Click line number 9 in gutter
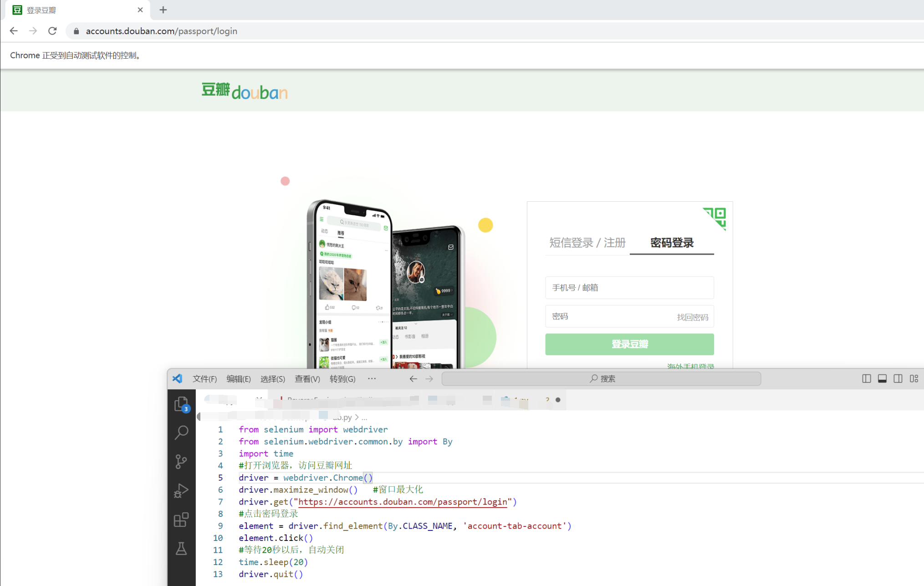Viewport: 924px width, 586px height. 220,526
